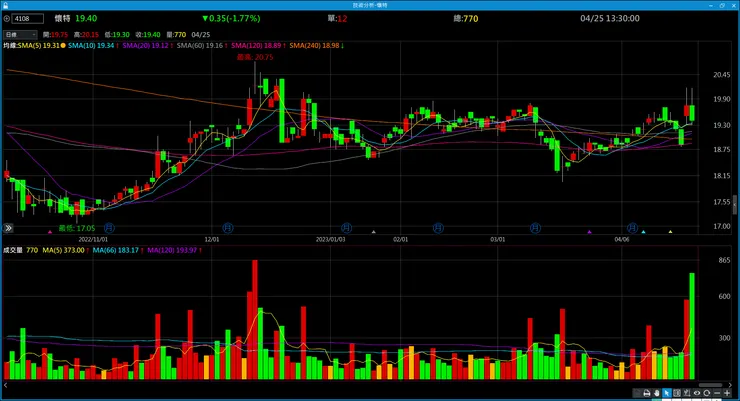The width and height of the screenshot is (740, 401).
Task: Click the volume MA(120) 193.97 label
Action: (x=172, y=251)
